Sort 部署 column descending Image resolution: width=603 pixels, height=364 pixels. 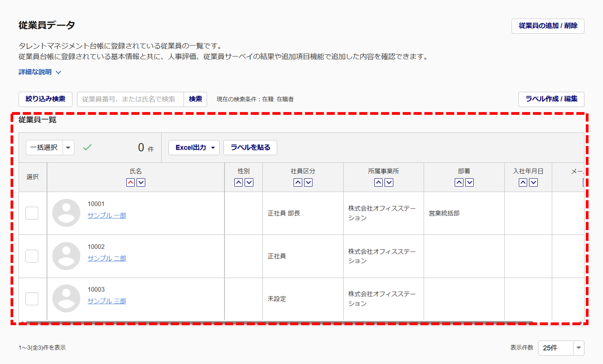[x=469, y=183]
